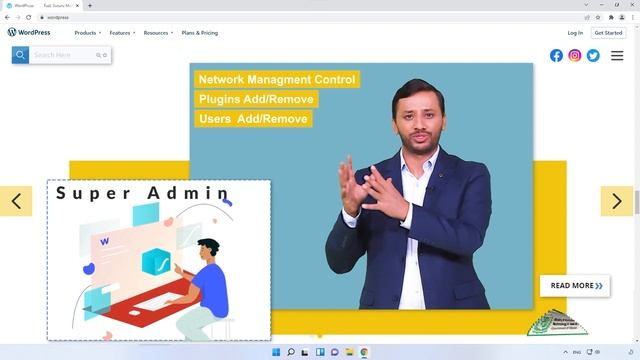The width and height of the screenshot is (640, 360).
Task: Open the Instagram social icon
Action: [575, 56]
